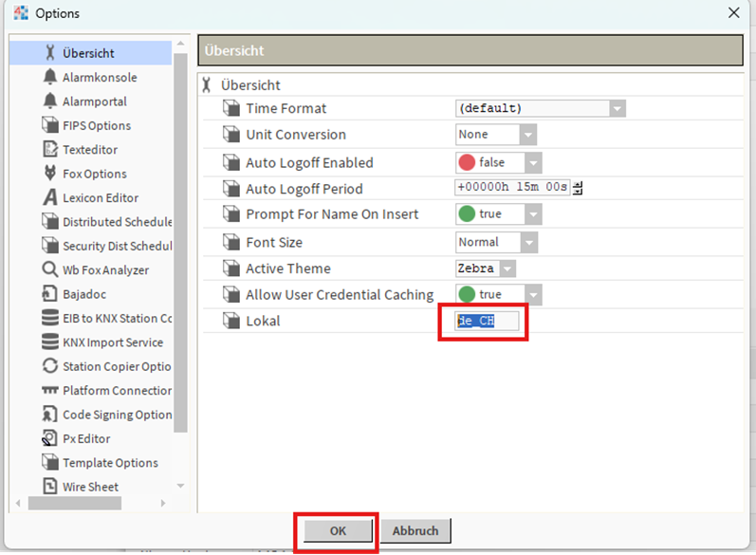
Task: Click the Options app icon in title bar
Action: (x=21, y=12)
